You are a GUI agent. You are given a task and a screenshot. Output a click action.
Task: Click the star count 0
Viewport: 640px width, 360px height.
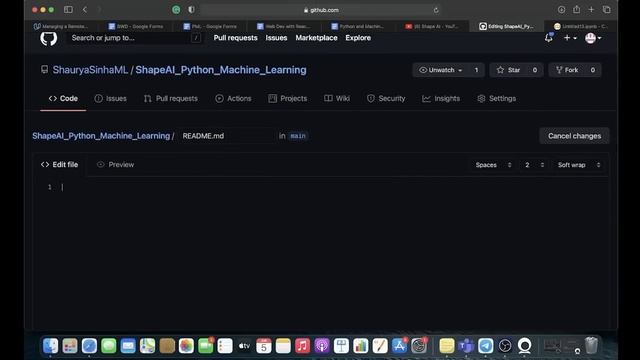coord(535,70)
